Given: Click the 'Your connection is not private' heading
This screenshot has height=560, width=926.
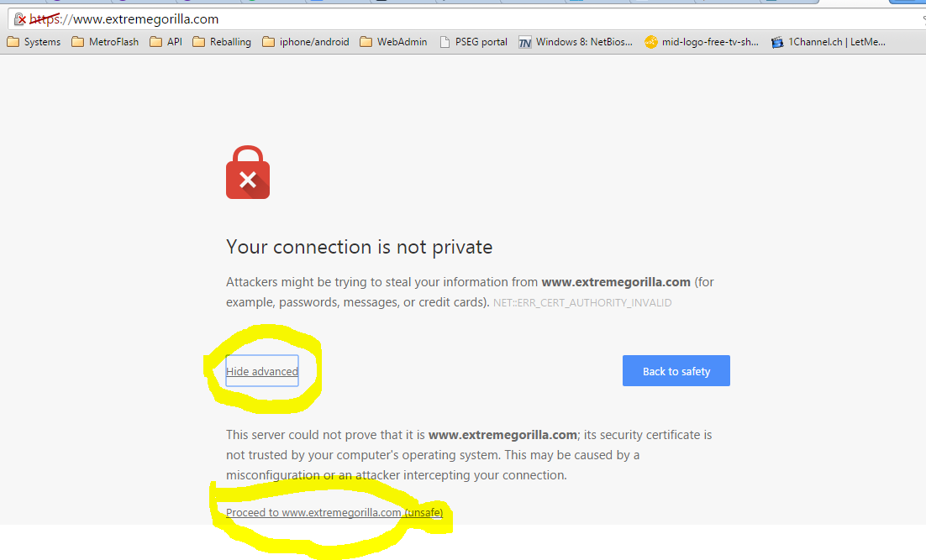Looking at the screenshot, I should pos(359,247).
